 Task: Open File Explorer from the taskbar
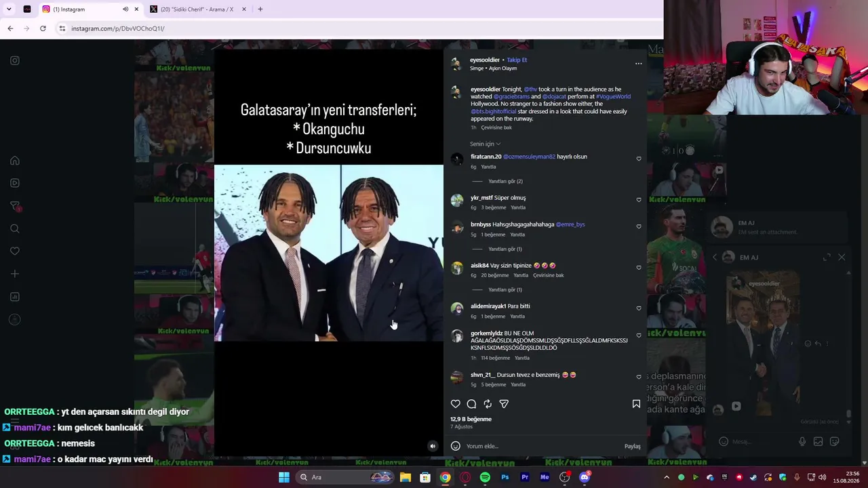[x=405, y=477]
